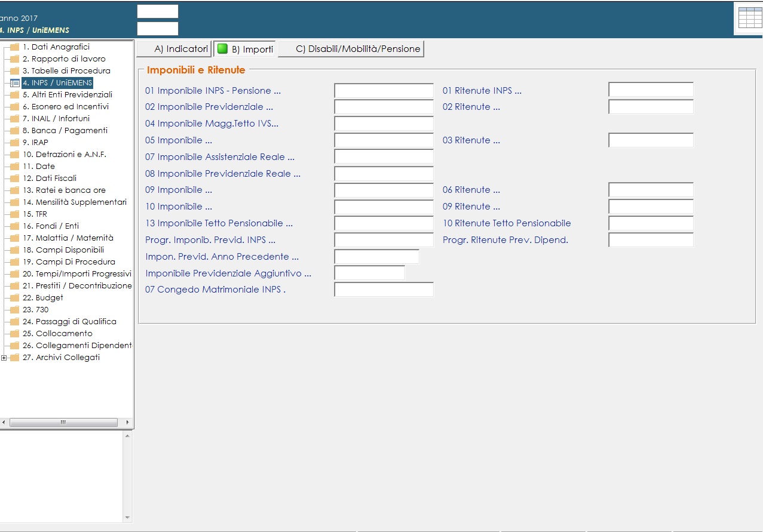Click the table grid icon top right
This screenshot has width=763, height=532.
click(750, 18)
